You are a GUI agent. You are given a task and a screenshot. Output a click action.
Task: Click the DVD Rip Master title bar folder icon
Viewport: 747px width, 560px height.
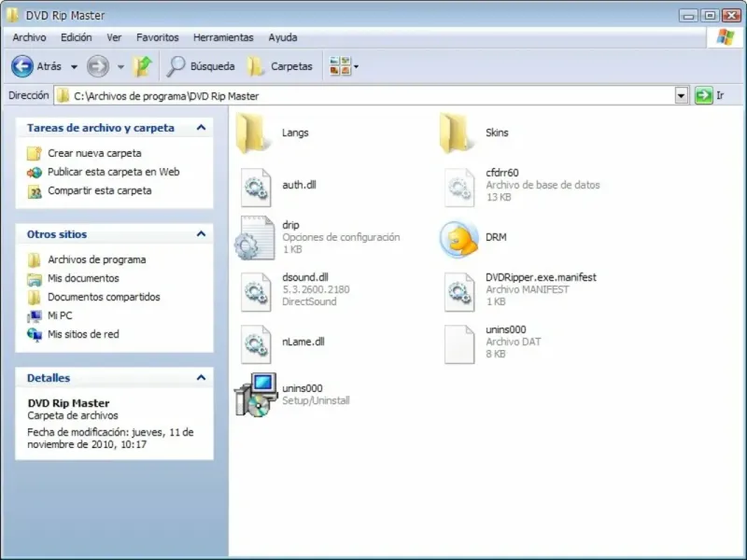click(13, 15)
